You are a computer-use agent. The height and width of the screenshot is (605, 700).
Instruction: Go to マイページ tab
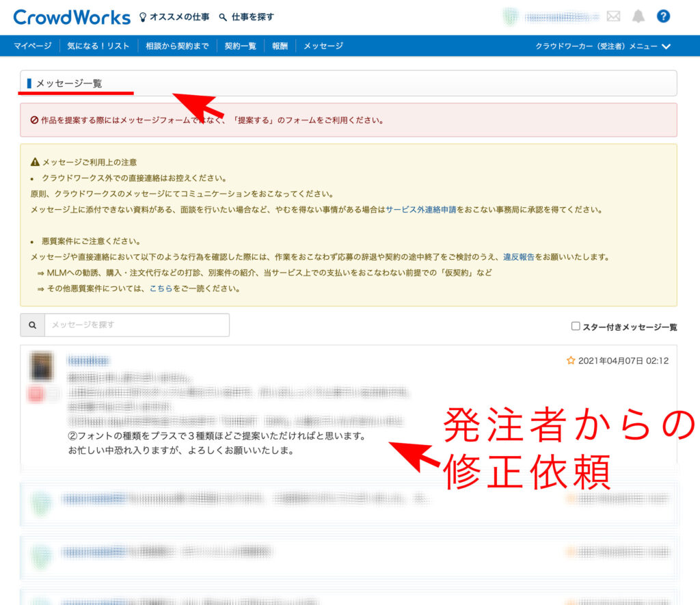point(32,46)
